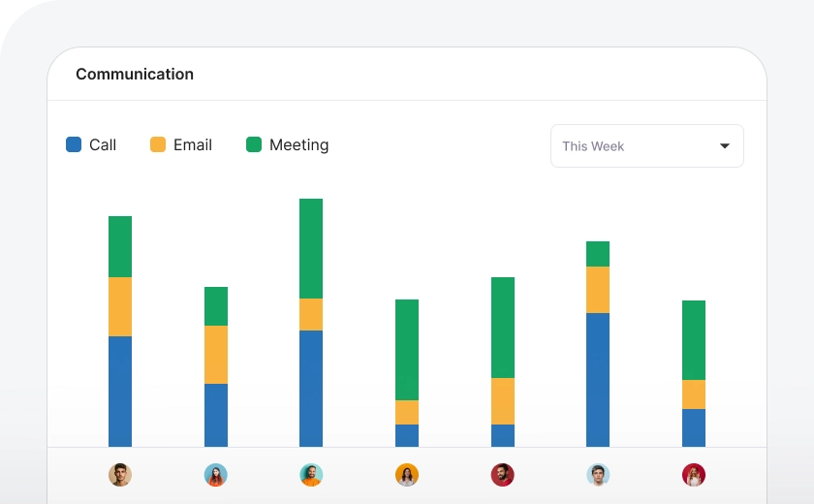Click the dropdown arrow beside This Week
The width and height of the screenshot is (814, 504).
coord(724,146)
